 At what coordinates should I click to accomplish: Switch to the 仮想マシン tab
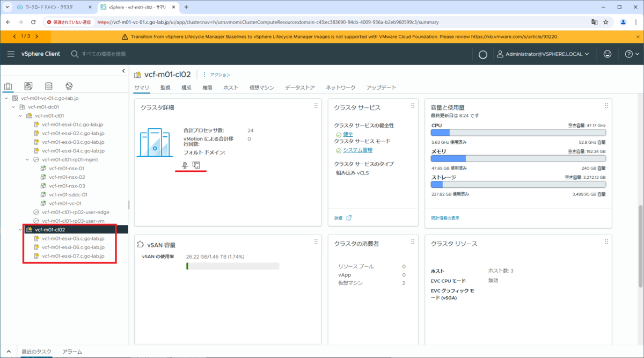[x=262, y=87]
